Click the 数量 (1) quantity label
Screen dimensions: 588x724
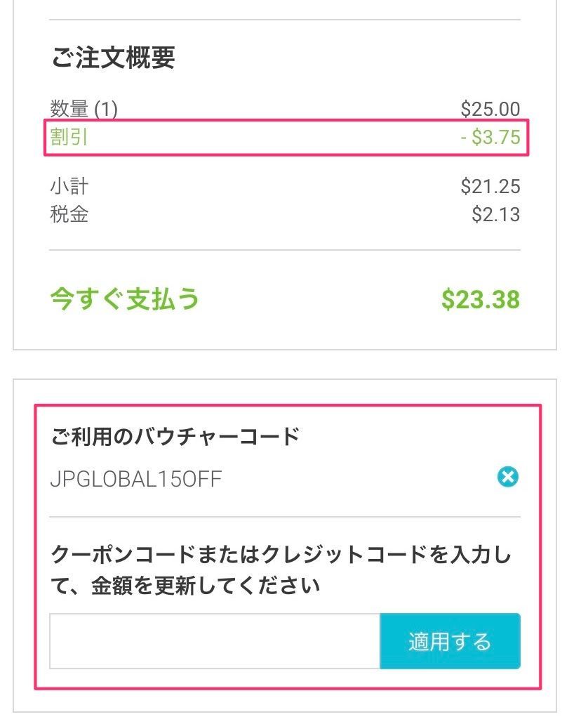(x=84, y=109)
